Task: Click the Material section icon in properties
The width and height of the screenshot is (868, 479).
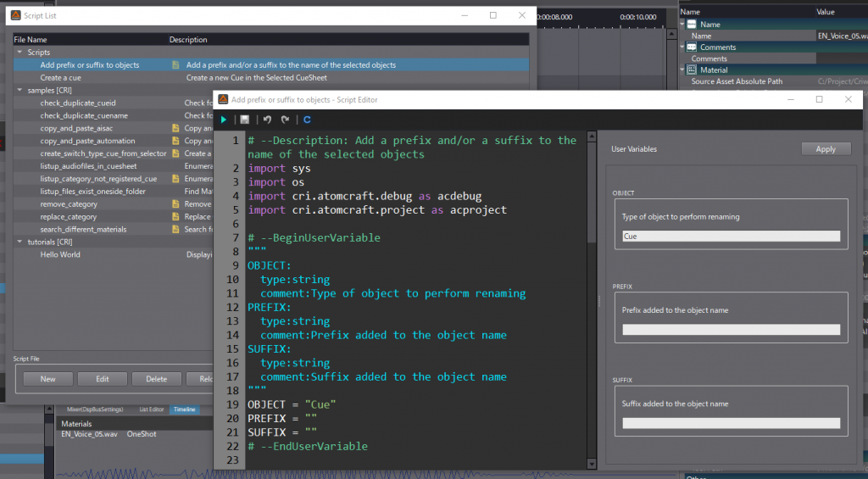Action: pyautogui.click(x=692, y=70)
